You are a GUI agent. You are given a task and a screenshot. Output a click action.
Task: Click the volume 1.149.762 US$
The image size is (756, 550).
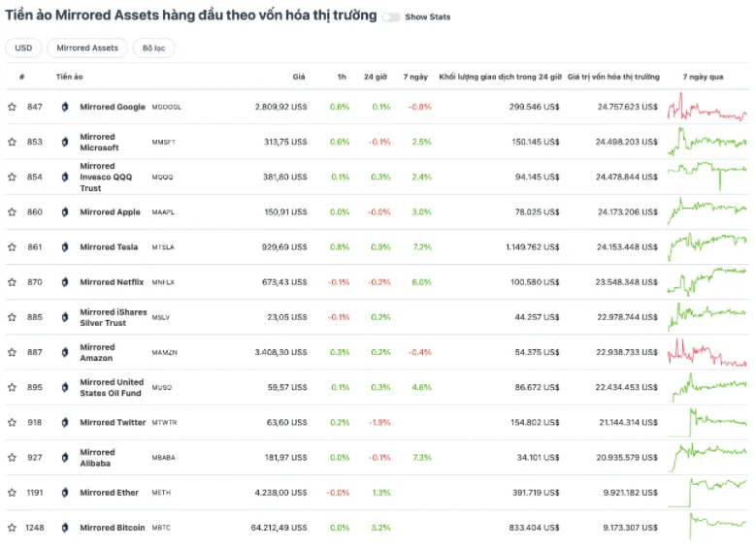tap(532, 247)
